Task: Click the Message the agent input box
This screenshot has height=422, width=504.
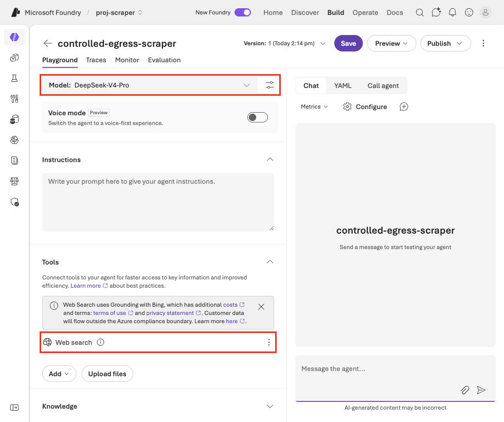Action: (395, 378)
